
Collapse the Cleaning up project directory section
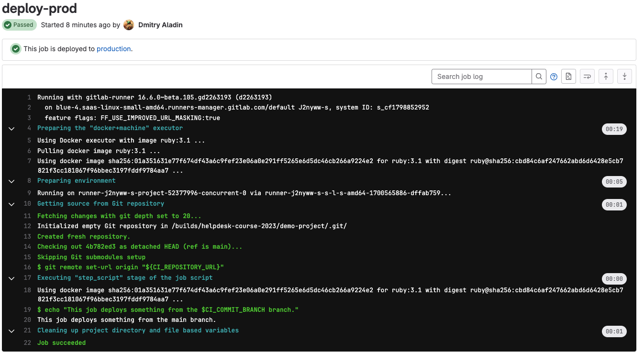click(x=11, y=331)
